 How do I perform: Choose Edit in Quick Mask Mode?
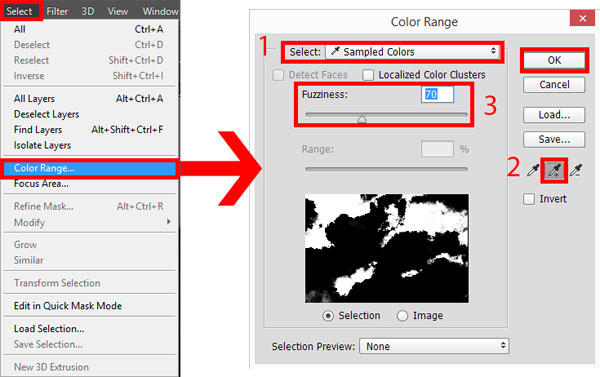(x=90, y=306)
